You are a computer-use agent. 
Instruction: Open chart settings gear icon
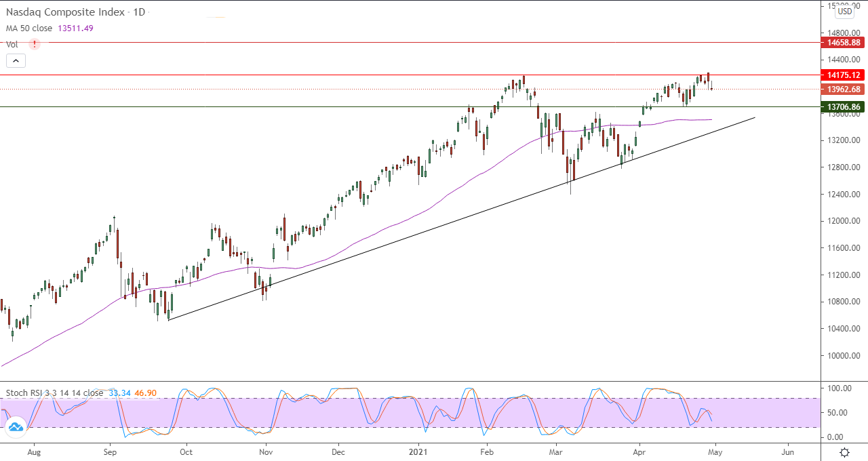pyautogui.click(x=845, y=452)
